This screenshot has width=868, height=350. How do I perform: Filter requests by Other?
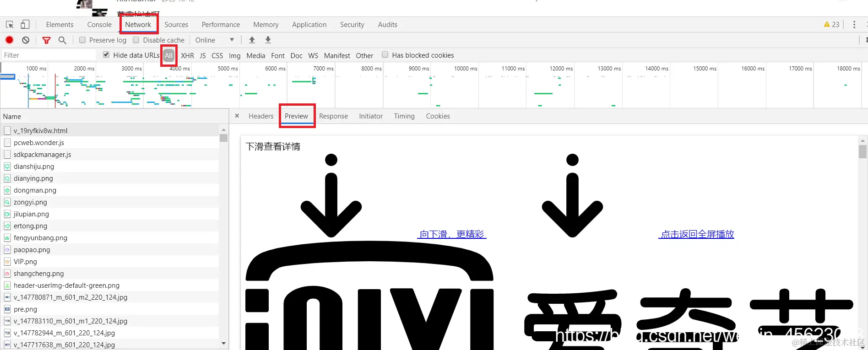[364, 55]
